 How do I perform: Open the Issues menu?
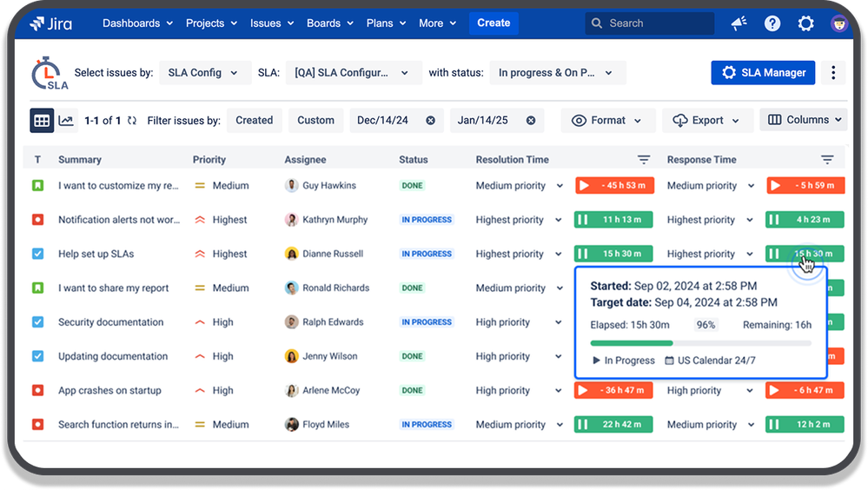(x=271, y=23)
